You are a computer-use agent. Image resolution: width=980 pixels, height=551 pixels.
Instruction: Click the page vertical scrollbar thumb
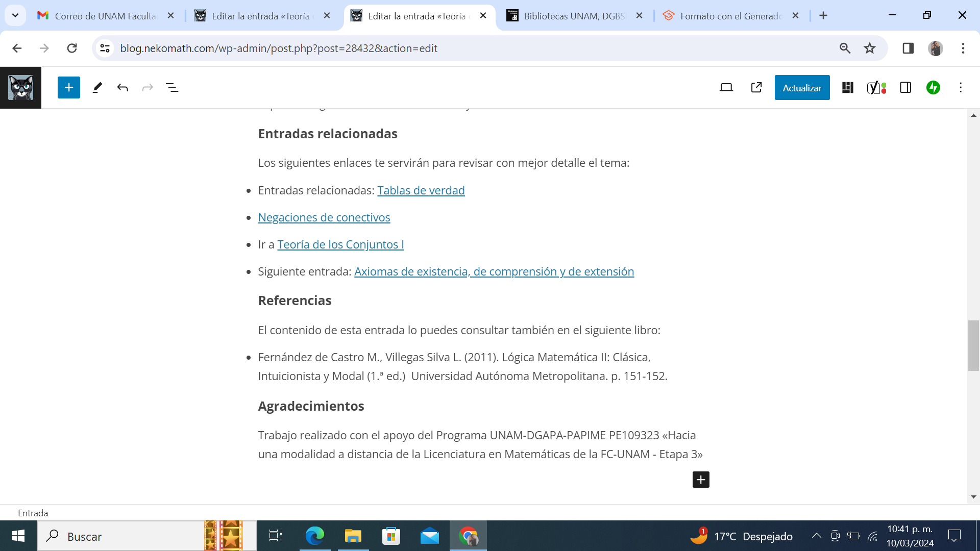973,345
